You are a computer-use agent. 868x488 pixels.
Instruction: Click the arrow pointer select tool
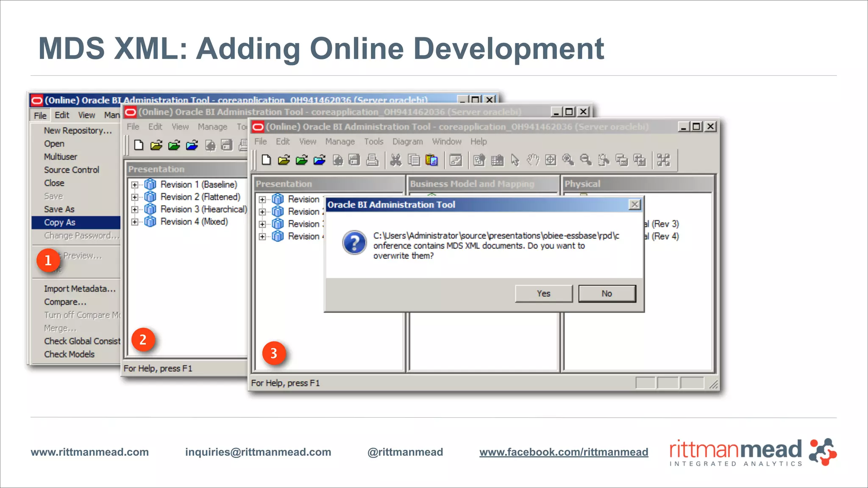coord(515,160)
